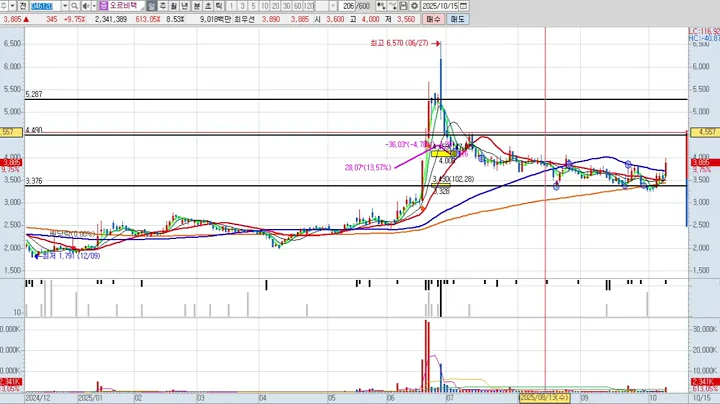Click the stock search magnifier icon
720x404 pixels.
coord(74,6)
